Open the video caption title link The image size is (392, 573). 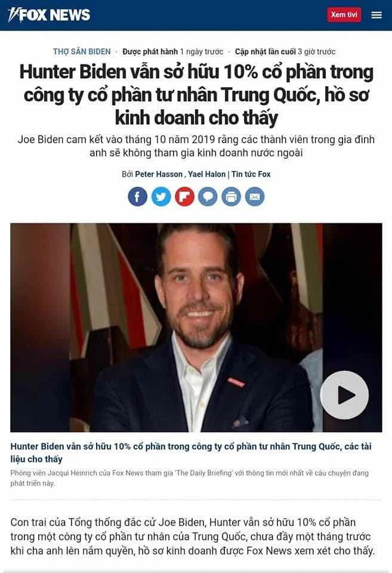(191, 452)
